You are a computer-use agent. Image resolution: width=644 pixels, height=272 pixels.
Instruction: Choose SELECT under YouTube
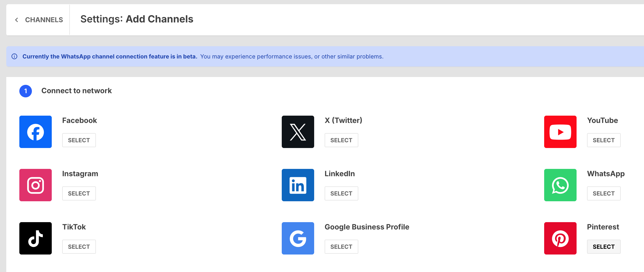pyautogui.click(x=604, y=140)
